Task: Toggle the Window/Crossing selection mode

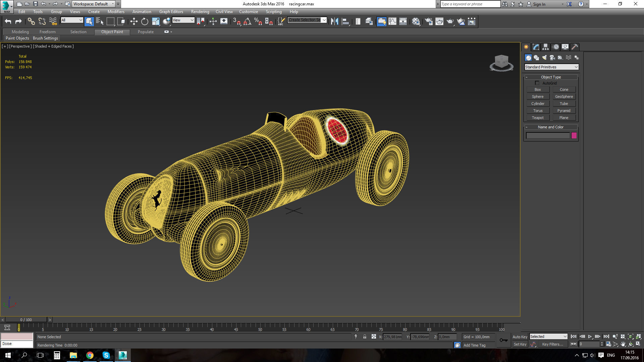Action: [121, 21]
